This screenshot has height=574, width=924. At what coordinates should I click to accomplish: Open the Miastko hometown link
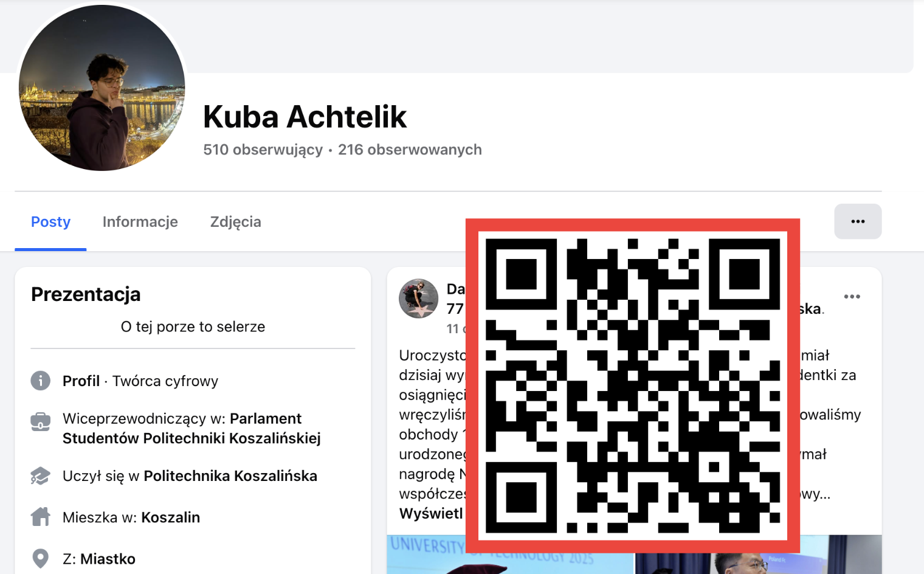[x=108, y=559]
